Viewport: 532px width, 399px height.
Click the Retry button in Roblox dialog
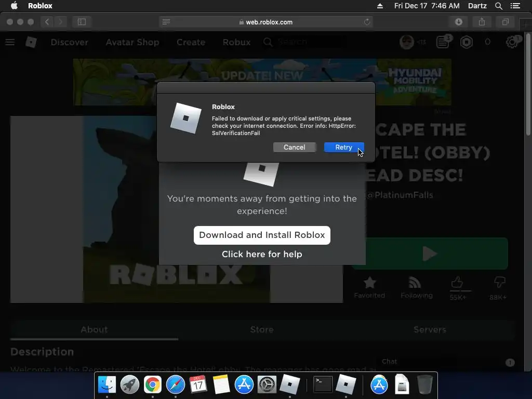pyautogui.click(x=344, y=147)
